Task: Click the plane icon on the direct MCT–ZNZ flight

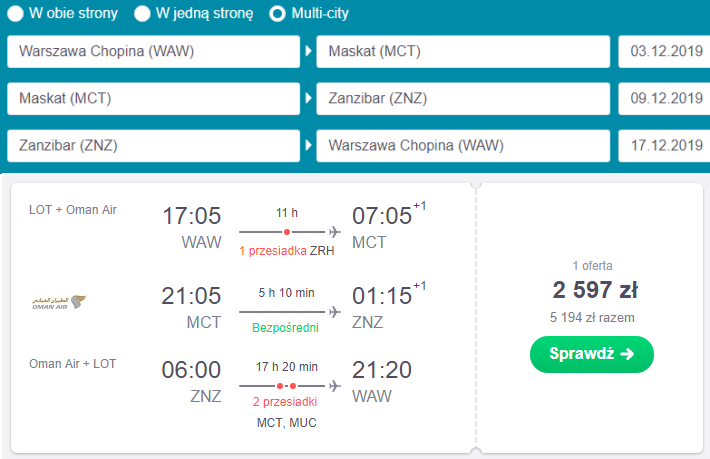Action: point(335,312)
